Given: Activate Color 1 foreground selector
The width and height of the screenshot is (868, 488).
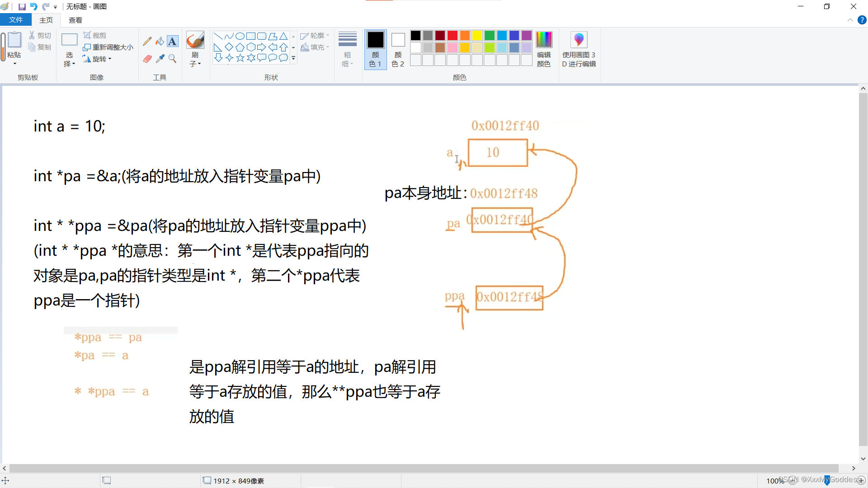Looking at the screenshot, I should 375,49.
